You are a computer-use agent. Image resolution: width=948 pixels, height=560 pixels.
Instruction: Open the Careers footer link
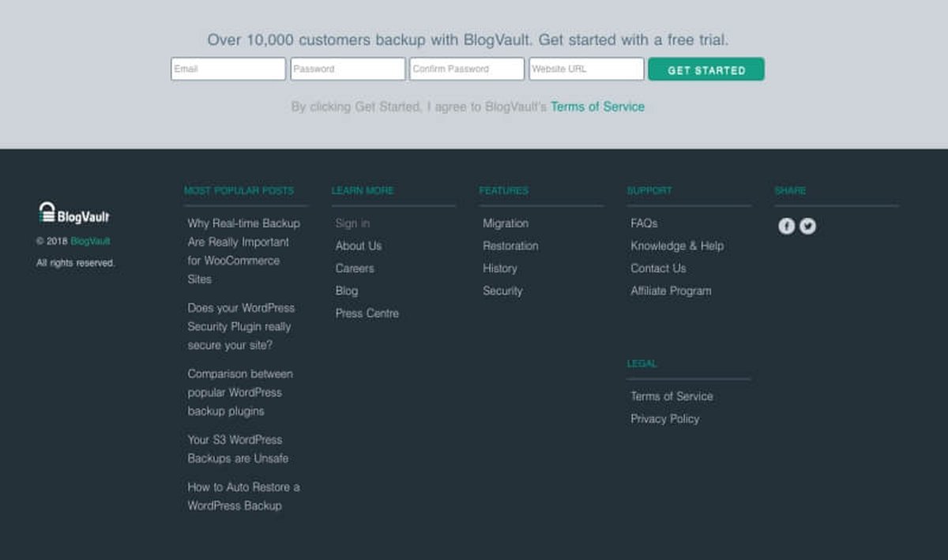pos(355,269)
